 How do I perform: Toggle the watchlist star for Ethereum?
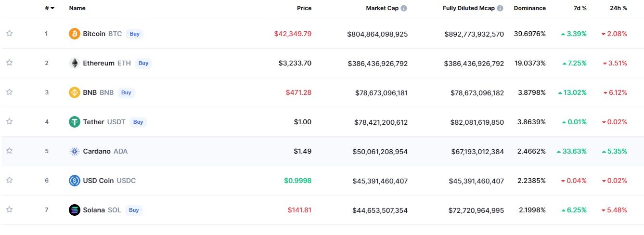(x=9, y=63)
